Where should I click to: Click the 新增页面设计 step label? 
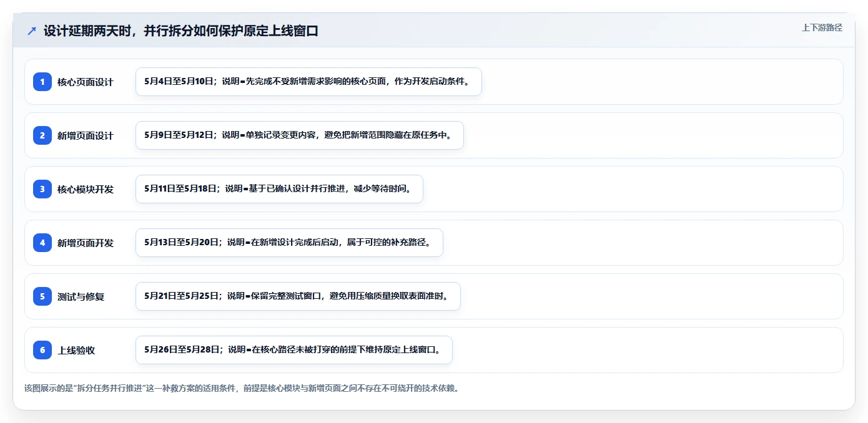[x=86, y=135]
